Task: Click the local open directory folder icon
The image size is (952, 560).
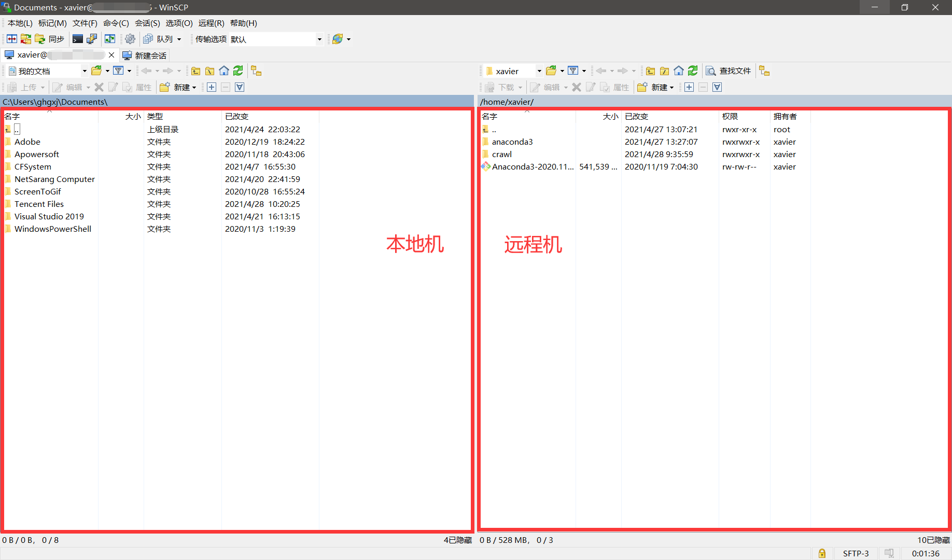Action: point(96,71)
